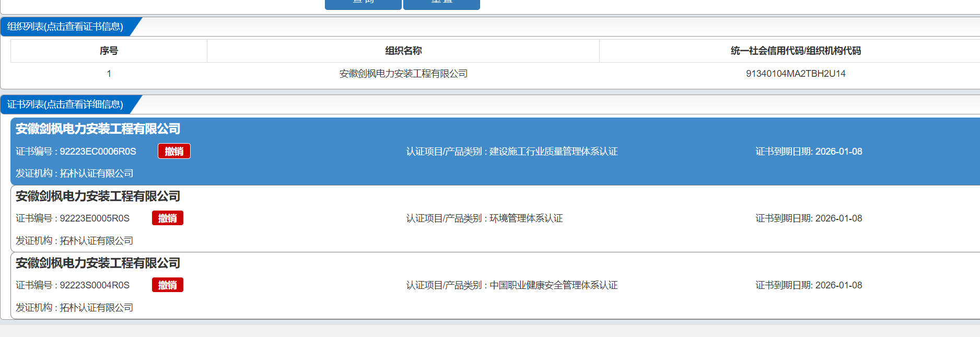Select sequence number 1 in the organization table
The width and height of the screenshot is (980, 337).
click(x=109, y=74)
